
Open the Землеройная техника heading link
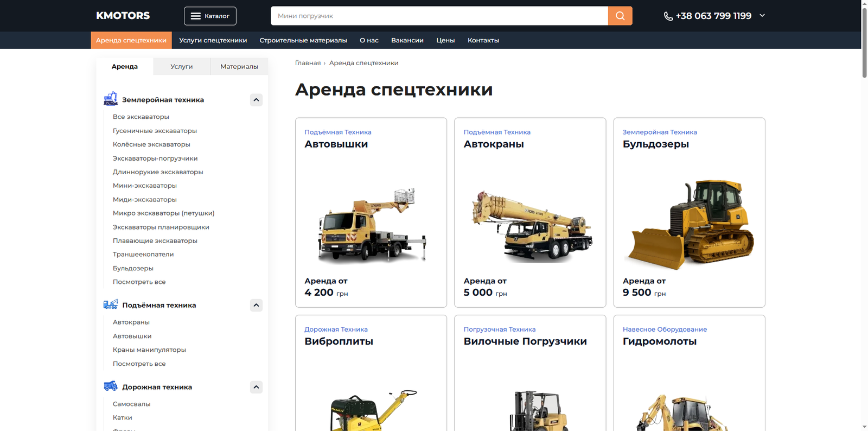[163, 100]
